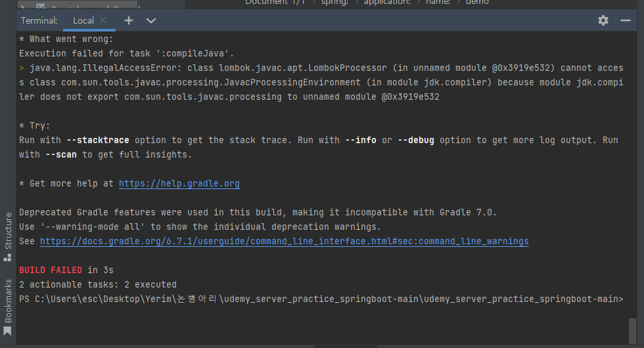Click the '* Try:' line
Viewport: 644px width, 348px height.
coord(34,125)
